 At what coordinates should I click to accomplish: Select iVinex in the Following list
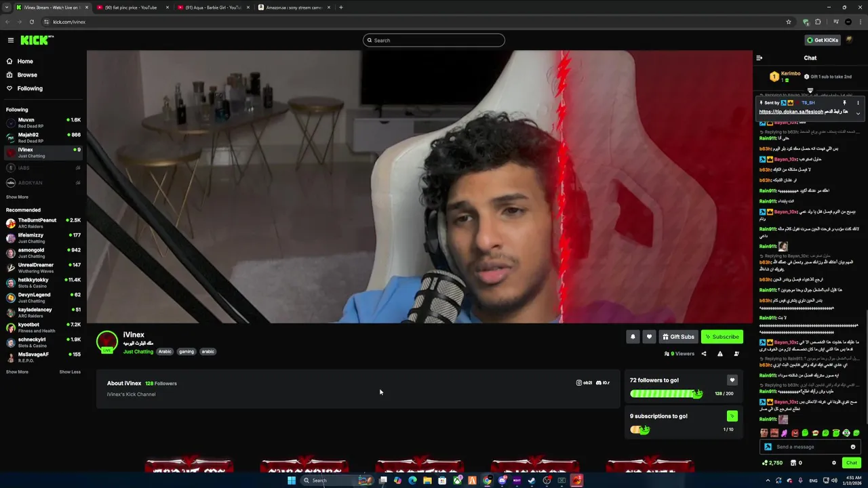coord(43,152)
